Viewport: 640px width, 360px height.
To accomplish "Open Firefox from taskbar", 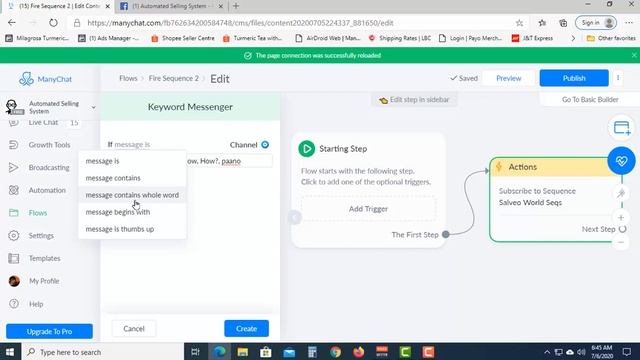I will [359, 352].
